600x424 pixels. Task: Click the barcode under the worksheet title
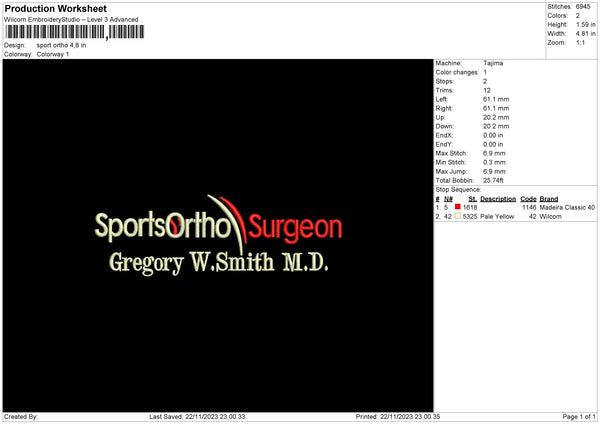[75, 32]
